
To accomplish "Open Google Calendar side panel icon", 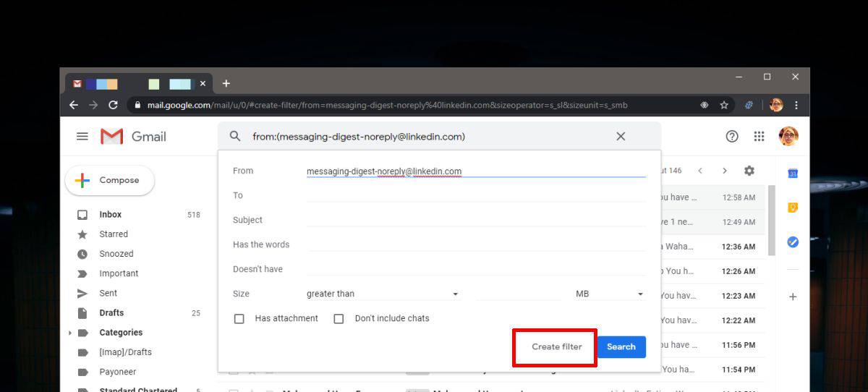I will (x=793, y=174).
